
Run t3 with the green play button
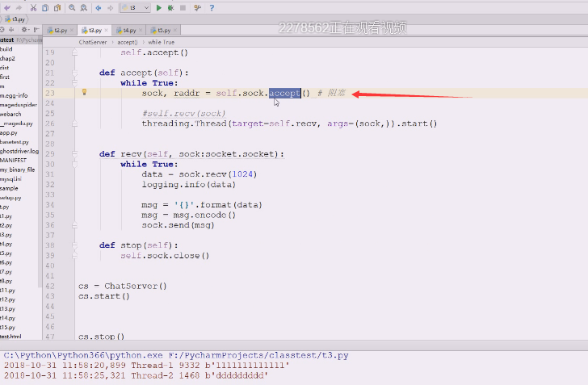(x=158, y=7)
